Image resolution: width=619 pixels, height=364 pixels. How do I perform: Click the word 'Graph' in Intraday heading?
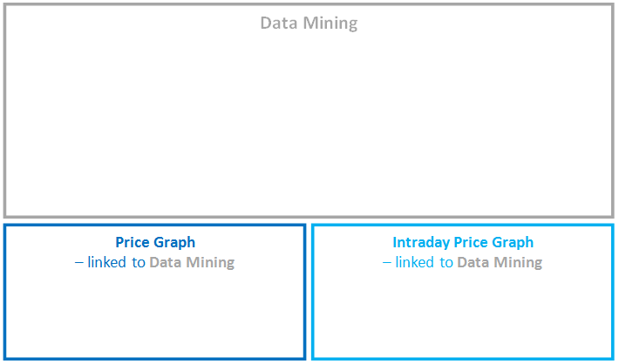click(513, 242)
